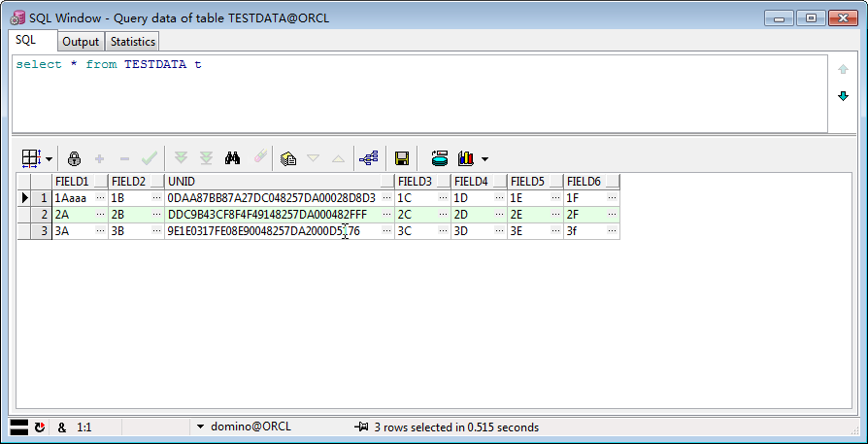Click the down arrow beside the SQL editor
This screenshot has height=444, width=868.
coord(843,96)
